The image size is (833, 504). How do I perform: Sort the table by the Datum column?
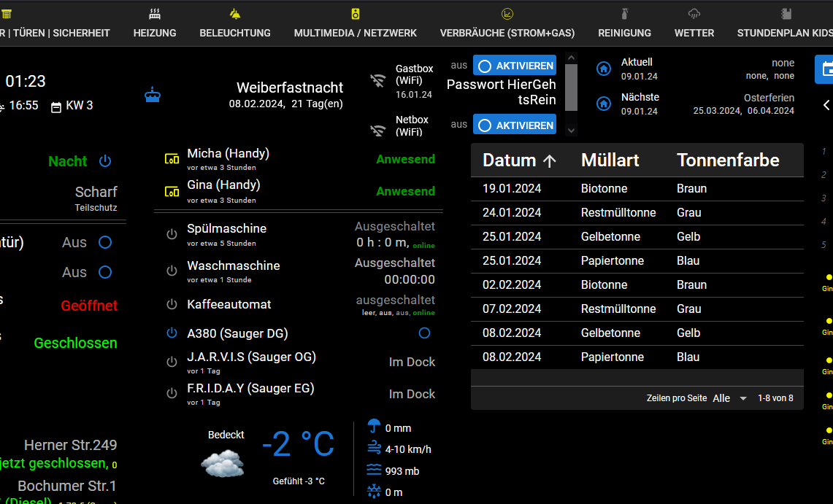coord(519,160)
